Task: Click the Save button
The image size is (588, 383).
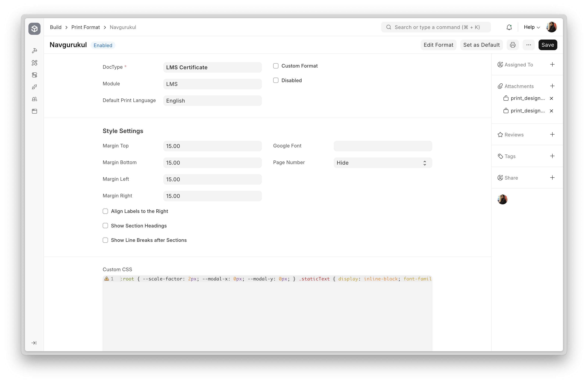Action: tap(547, 45)
